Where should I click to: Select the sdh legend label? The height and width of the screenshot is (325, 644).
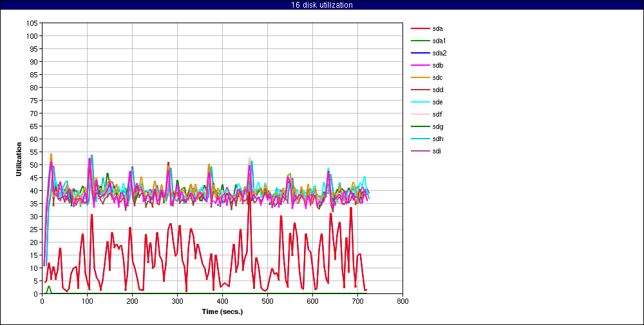[437, 139]
